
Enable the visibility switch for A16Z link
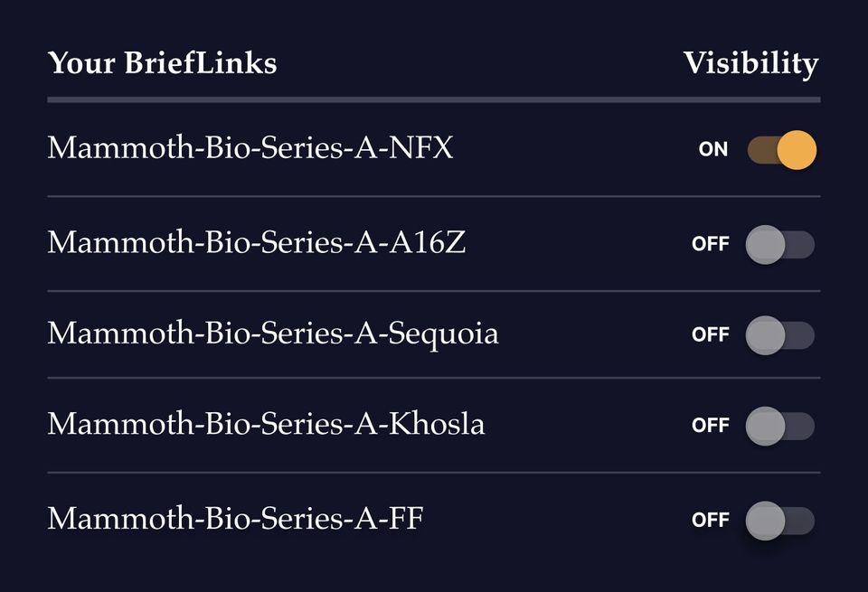(x=779, y=244)
